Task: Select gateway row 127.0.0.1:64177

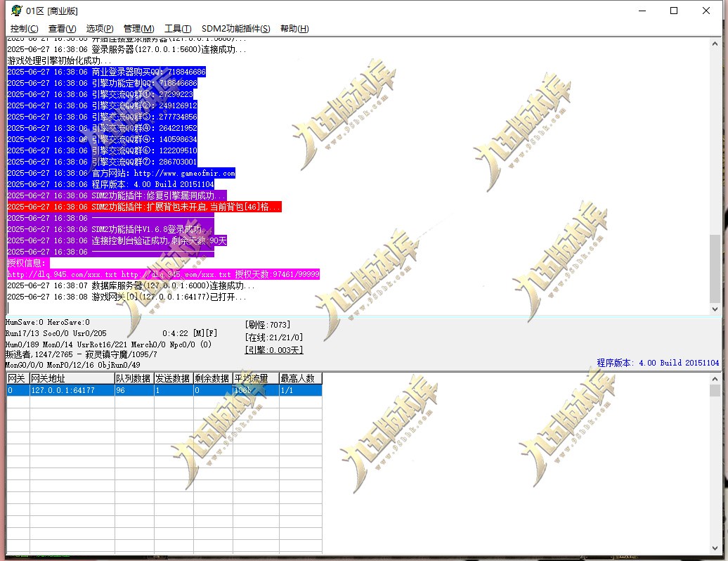Action: [x=164, y=390]
